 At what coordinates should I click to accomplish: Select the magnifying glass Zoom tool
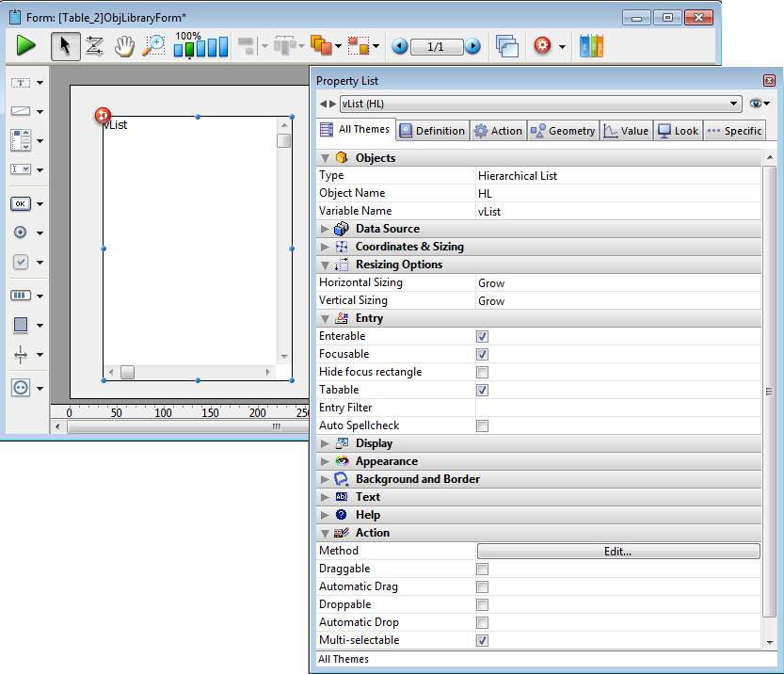click(x=153, y=45)
